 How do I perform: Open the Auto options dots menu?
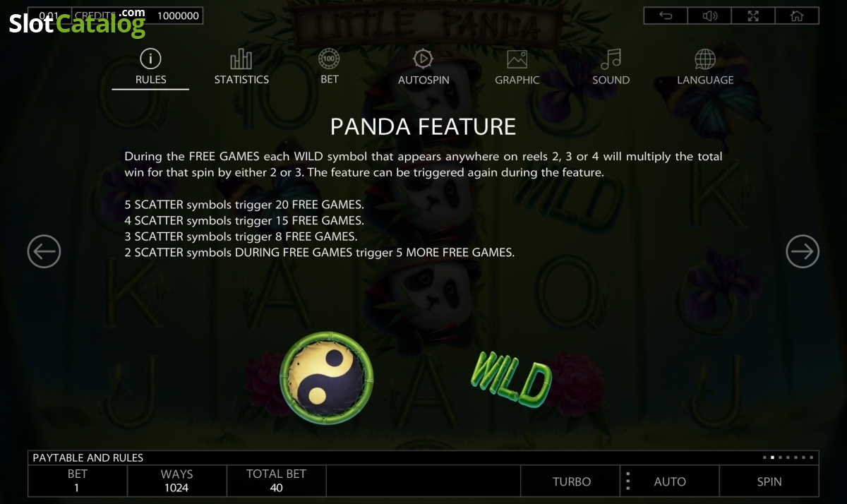click(x=627, y=481)
